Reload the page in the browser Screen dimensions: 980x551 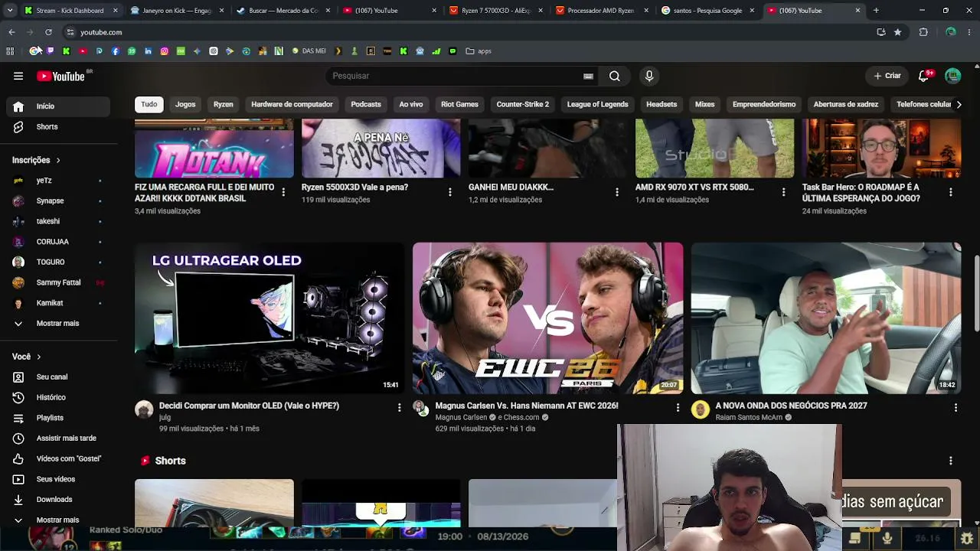(48, 32)
